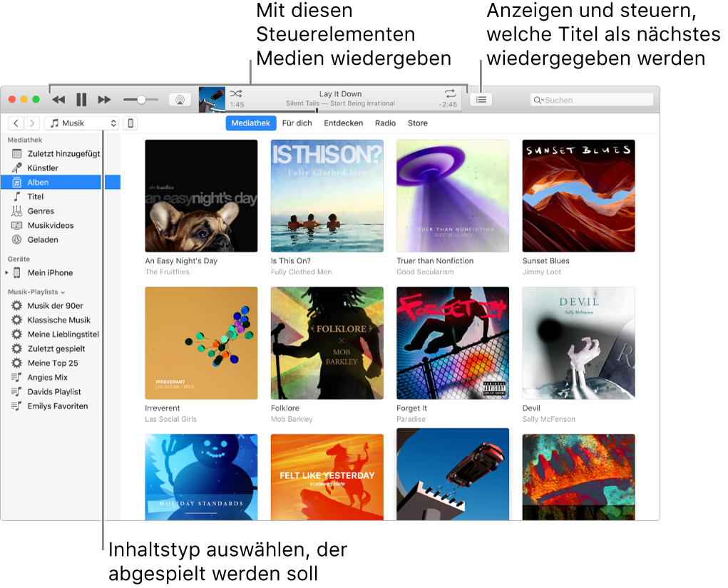Toggle shuffle playback
The width and height of the screenshot is (728, 588).
[x=236, y=94]
